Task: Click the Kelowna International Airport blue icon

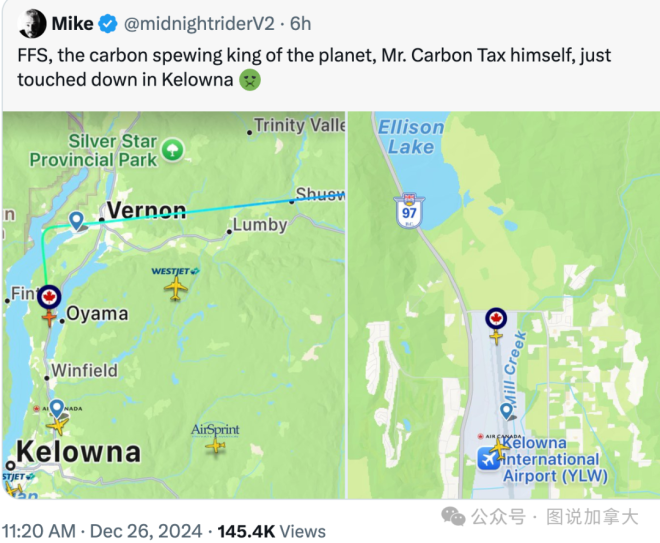Action: pos(488,459)
